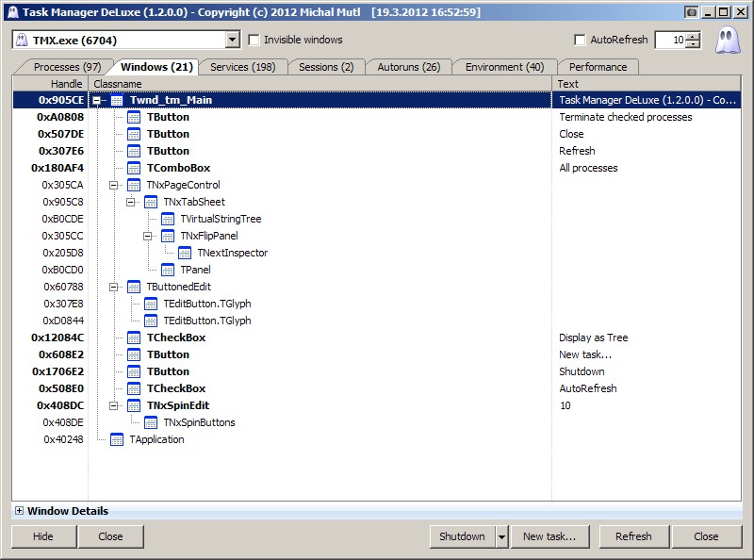Collapse the TNxSpinEdit node
Viewport: 754px width, 560px height.
113,405
